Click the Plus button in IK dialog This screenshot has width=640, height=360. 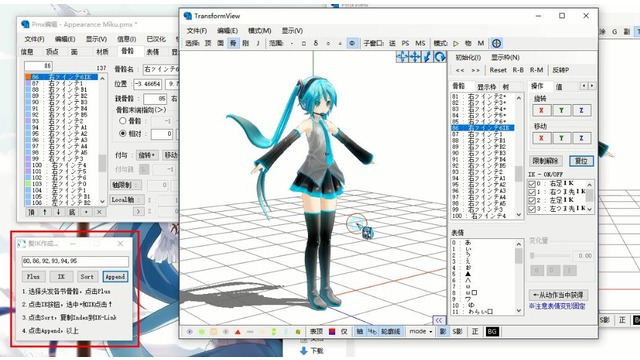point(33,277)
